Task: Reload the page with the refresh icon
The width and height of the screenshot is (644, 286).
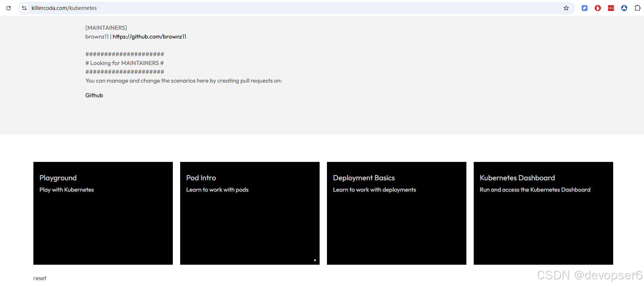Action: click(8, 8)
